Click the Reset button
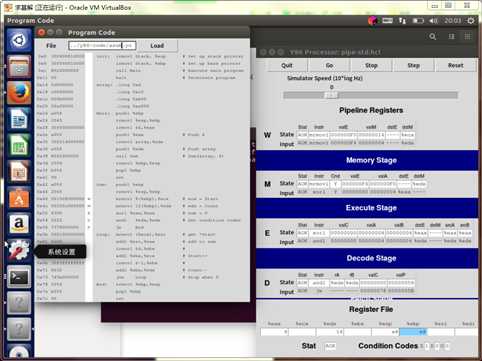 455,65
